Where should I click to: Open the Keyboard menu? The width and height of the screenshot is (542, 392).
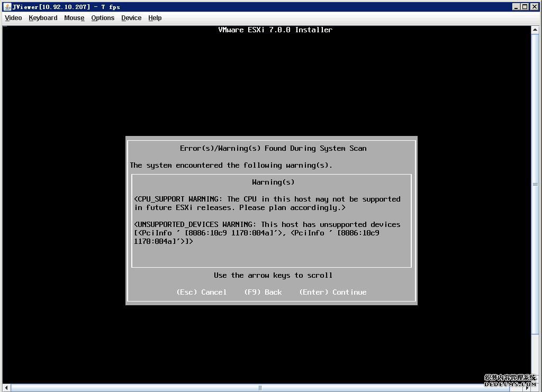43,17
